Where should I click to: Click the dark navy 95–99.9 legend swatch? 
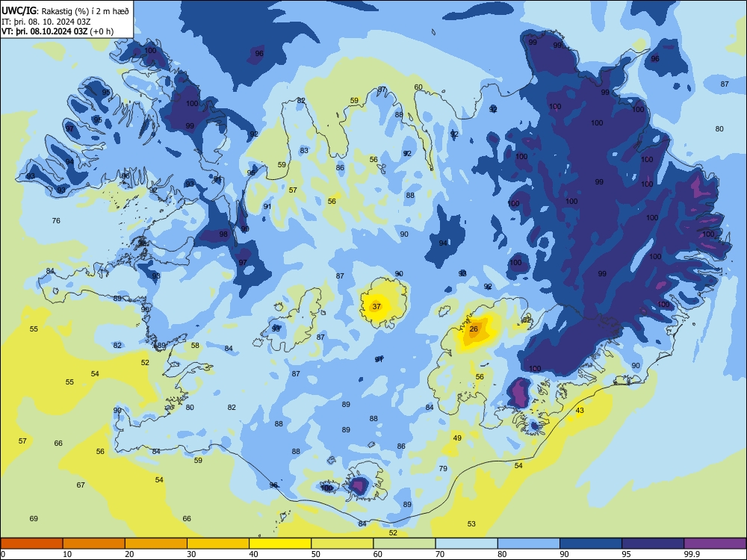653,544
